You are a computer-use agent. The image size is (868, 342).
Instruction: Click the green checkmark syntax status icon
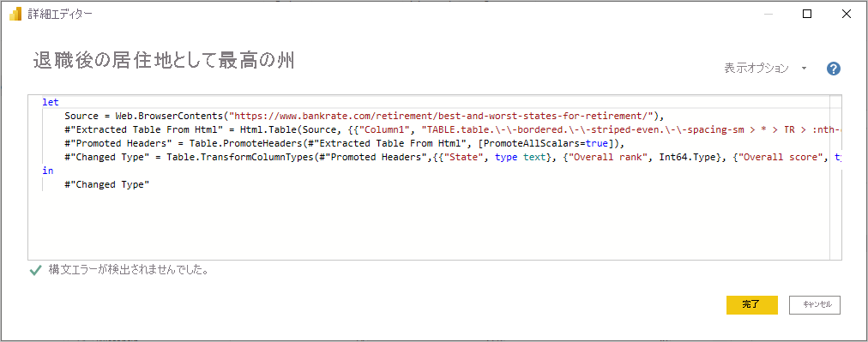tap(35, 271)
